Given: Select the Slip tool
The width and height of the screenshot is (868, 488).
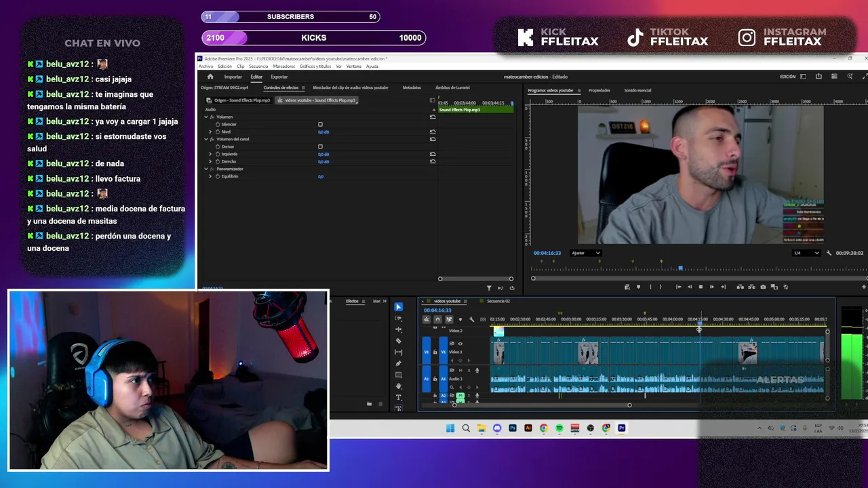Looking at the screenshot, I should [x=398, y=352].
